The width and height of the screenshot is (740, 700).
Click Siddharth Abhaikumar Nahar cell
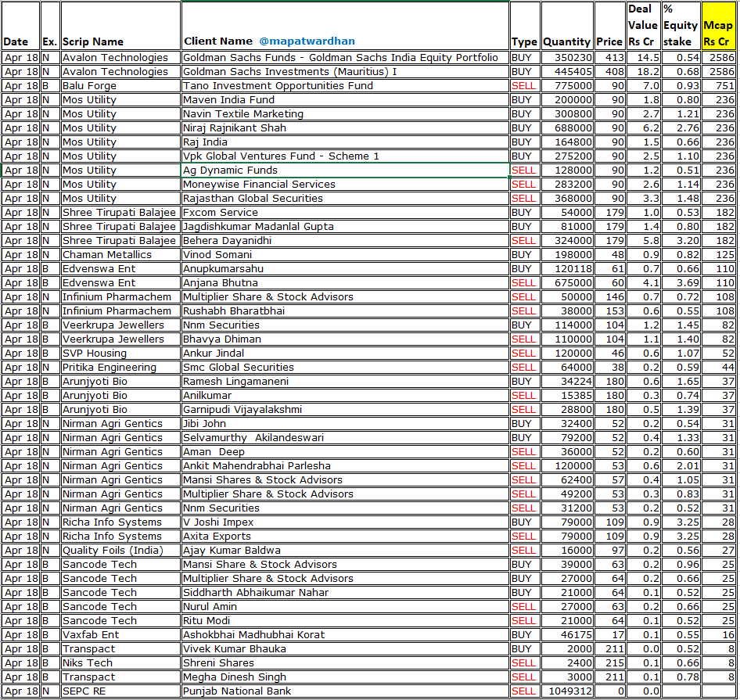[x=345, y=592]
